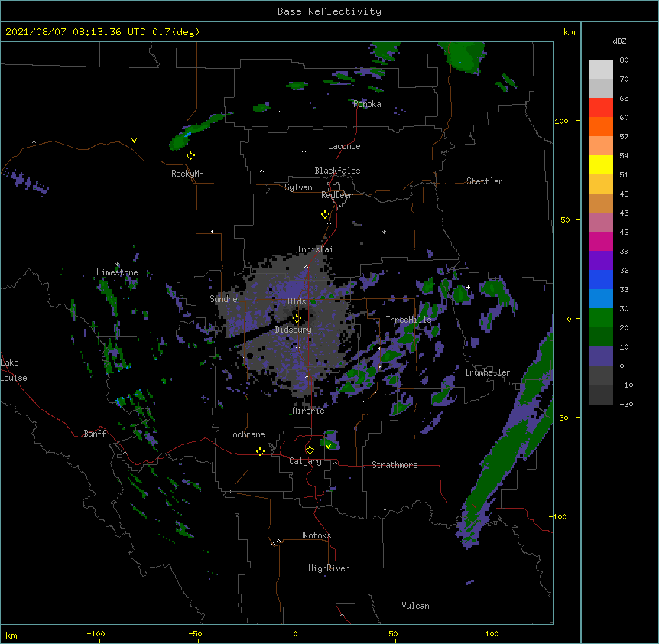This screenshot has height=644, width=659.
Task: Click the yellow radar site marker near Olds
Action: (x=297, y=318)
